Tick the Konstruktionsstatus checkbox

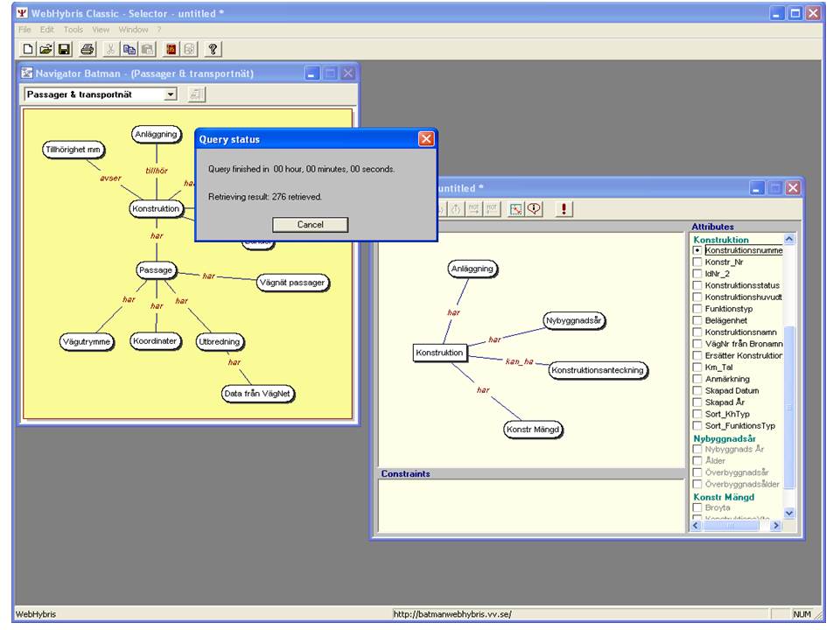[697, 285]
